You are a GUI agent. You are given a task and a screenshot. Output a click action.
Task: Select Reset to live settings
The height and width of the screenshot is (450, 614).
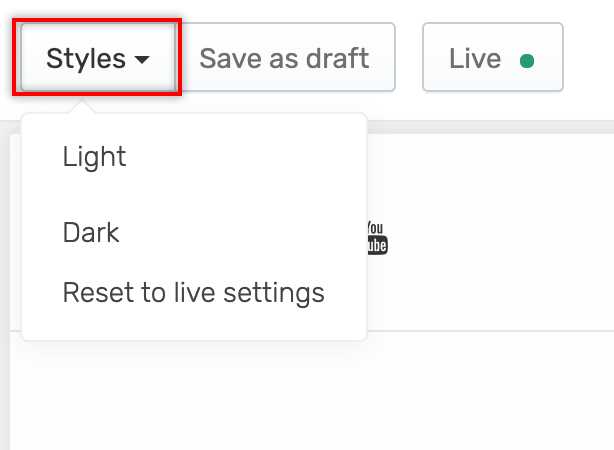(x=193, y=293)
